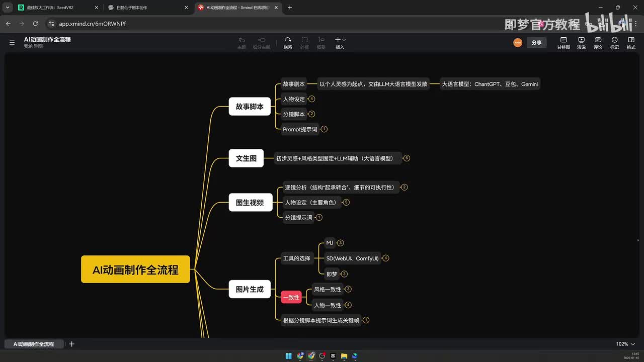This screenshot has height=362, width=644.
Task: Expand the 逐镜分析 node badge
Action: (x=405, y=188)
